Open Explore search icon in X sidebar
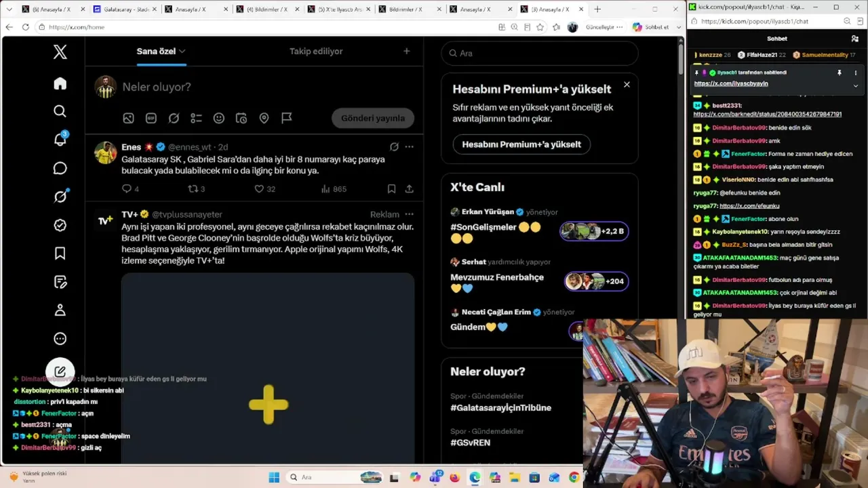The height and width of the screenshot is (488, 868). 60,111
